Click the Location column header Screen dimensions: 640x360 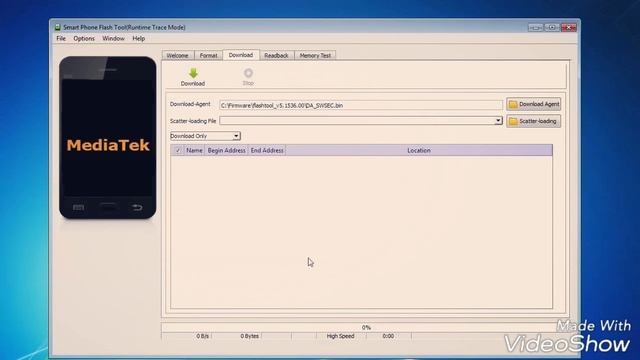tap(419, 150)
